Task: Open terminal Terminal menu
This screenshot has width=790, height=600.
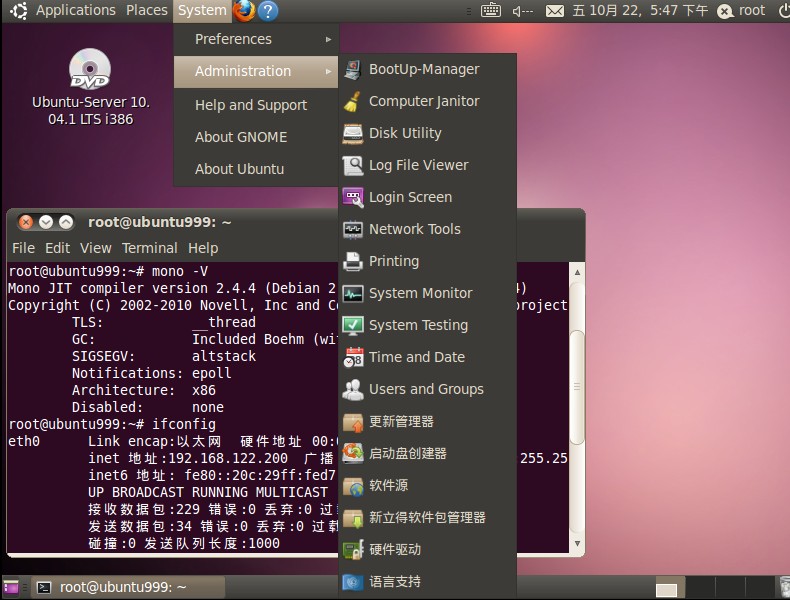Action: 150,248
